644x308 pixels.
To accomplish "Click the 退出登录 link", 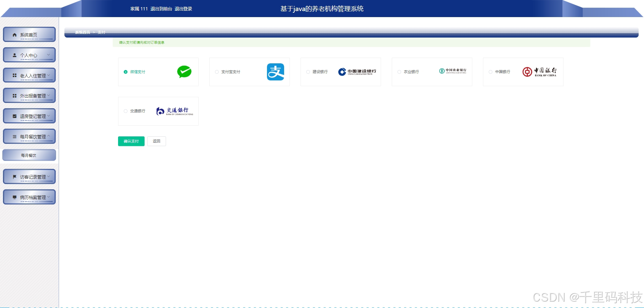I will point(183,9).
